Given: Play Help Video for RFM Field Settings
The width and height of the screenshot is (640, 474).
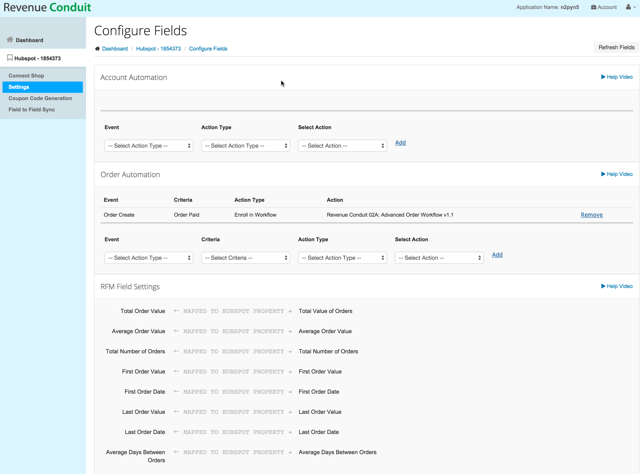Looking at the screenshot, I should (x=616, y=286).
